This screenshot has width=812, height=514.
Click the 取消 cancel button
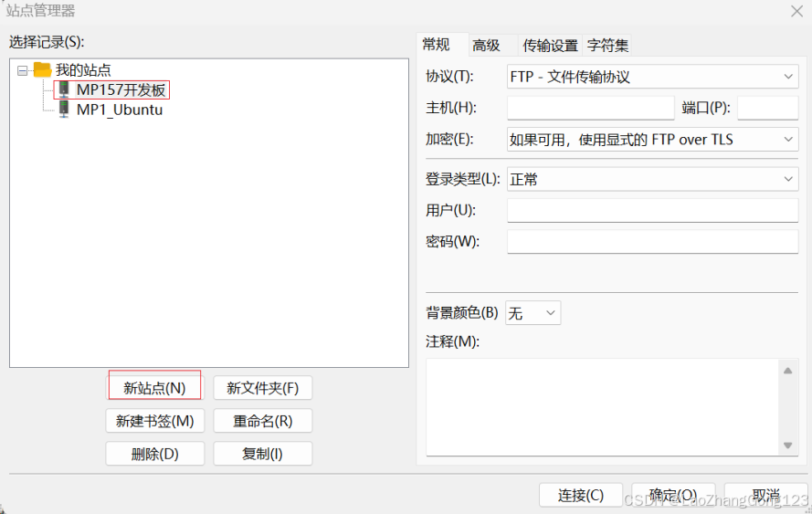[766, 496]
